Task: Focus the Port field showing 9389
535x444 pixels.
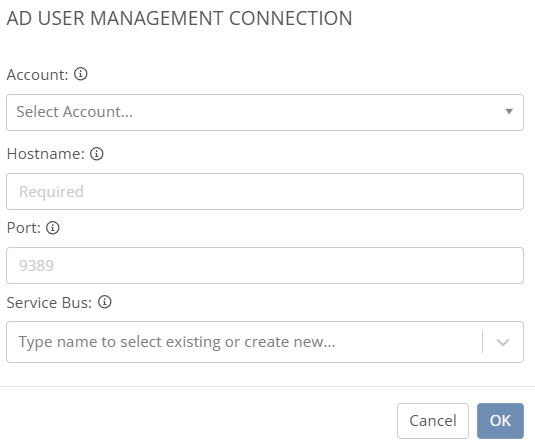Action: 265,266
